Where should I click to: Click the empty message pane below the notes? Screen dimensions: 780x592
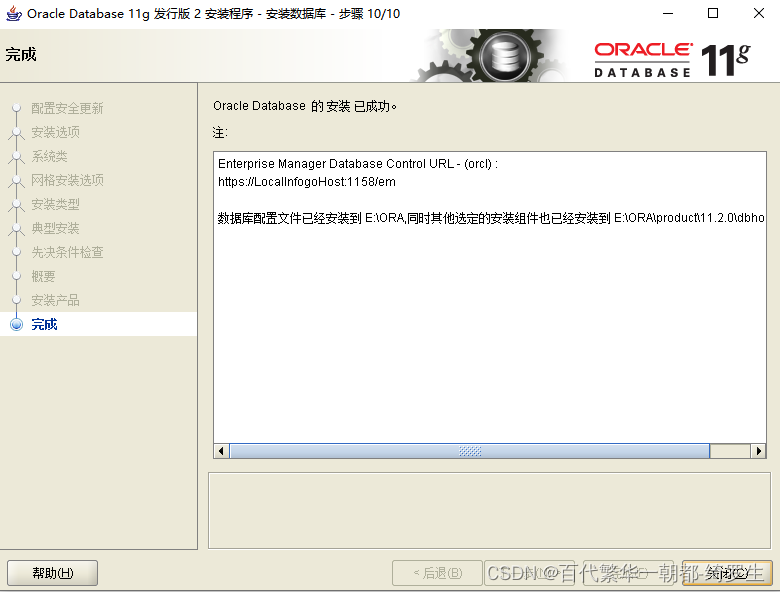489,510
